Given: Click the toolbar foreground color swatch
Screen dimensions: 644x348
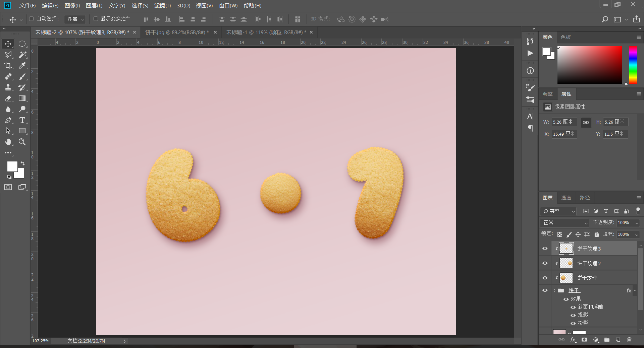Looking at the screenshot, I should pos(12,166).
